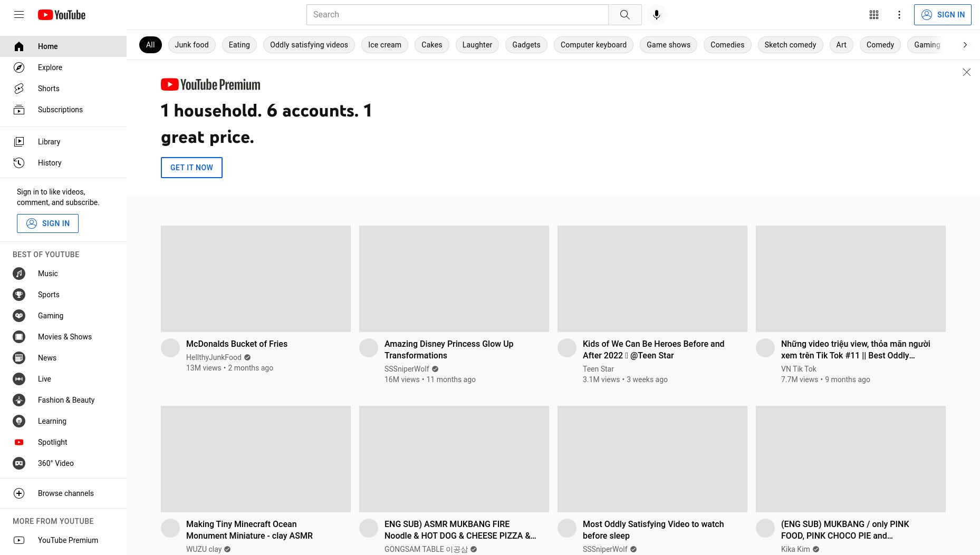Click the Sports trophy icon
The height and width of the screenshot is (555, 980).
pyautogui.click(x=19, y=295)
